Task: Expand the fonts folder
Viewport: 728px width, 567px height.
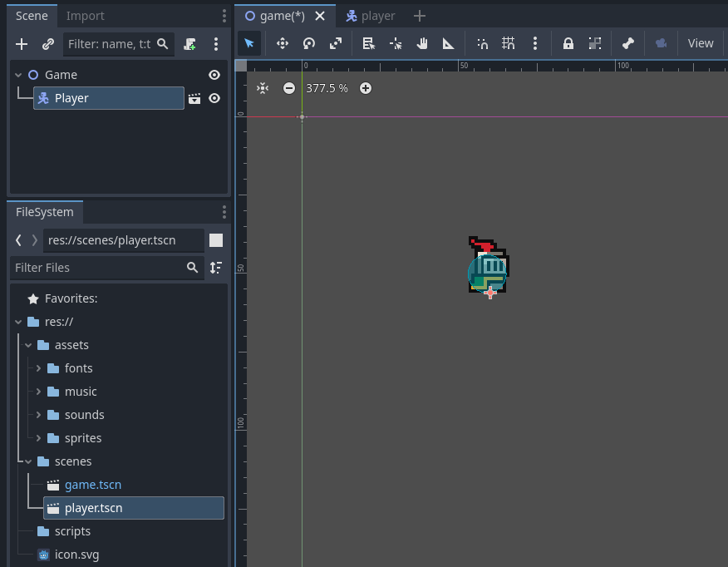Action: [x=38, y=368]
